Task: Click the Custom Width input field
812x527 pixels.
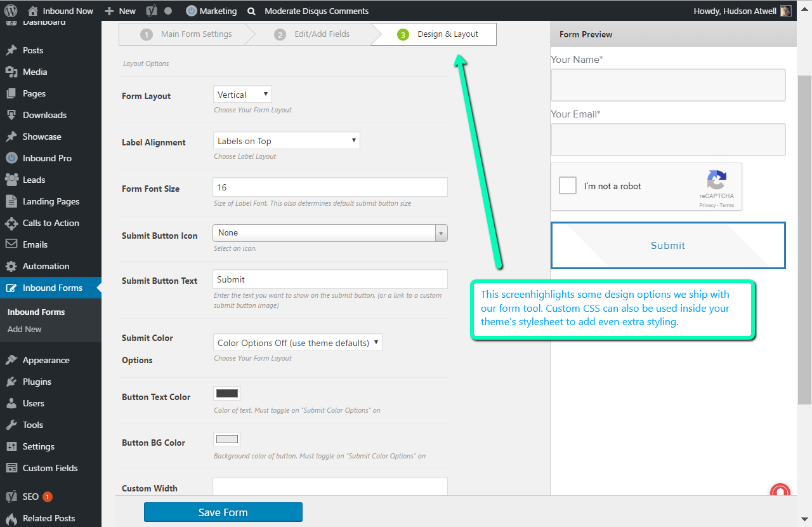Action: click(x=330, y=486)
